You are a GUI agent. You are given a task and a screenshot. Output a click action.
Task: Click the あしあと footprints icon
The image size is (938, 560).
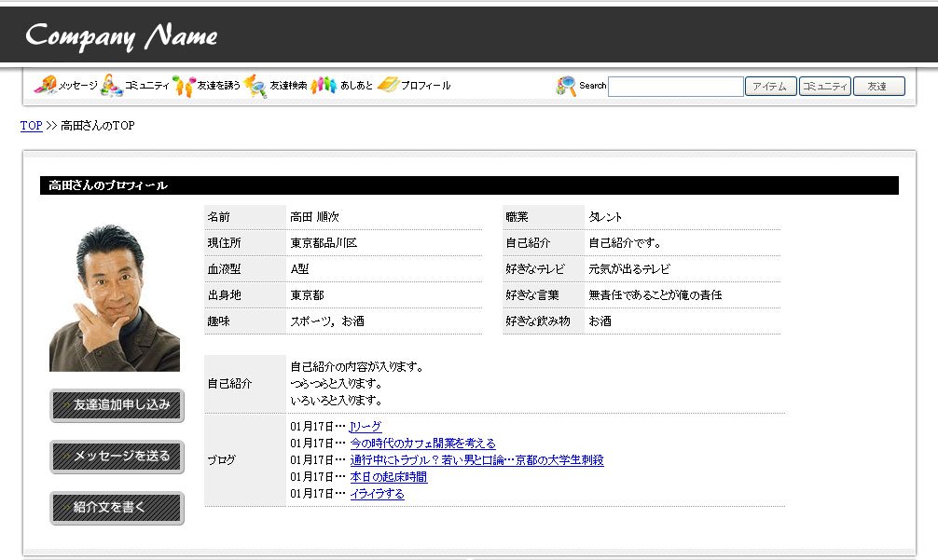click(324, 86)
